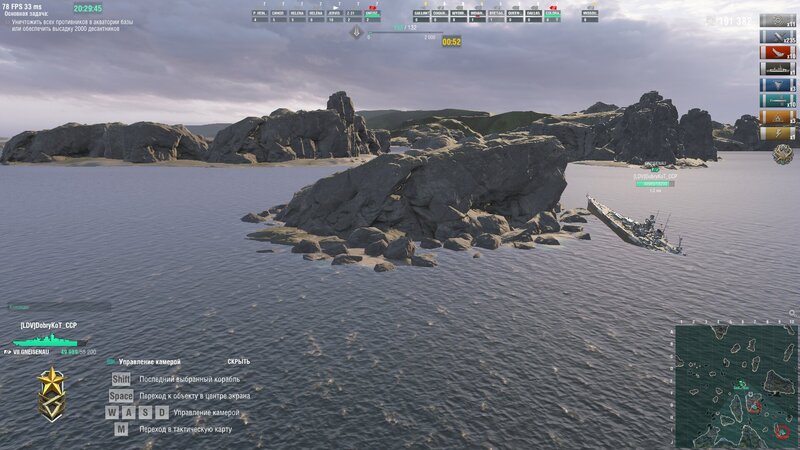Screen dimensions: 800x450
Task: Select the green highlighted EMERA. ship entry
Action: click(x=372, y=16)
